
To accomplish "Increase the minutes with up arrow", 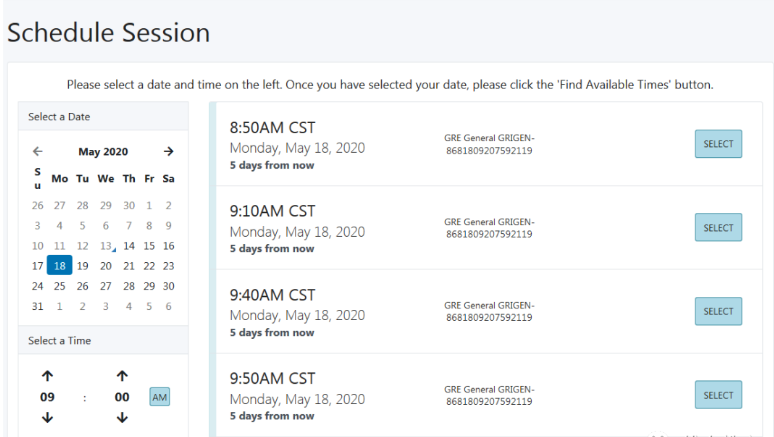I will tap(122, 376).
